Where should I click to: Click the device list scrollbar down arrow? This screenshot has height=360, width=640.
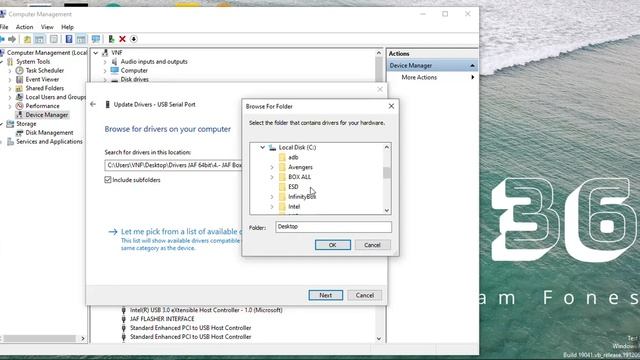(379, 338)
